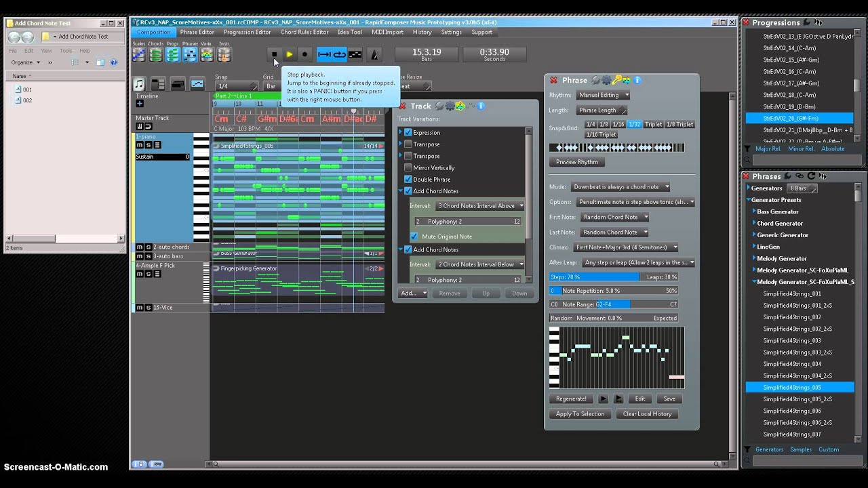Screen dimensions: 868x488
Task: Select the track layout view icon
Action: click(158, 84)
